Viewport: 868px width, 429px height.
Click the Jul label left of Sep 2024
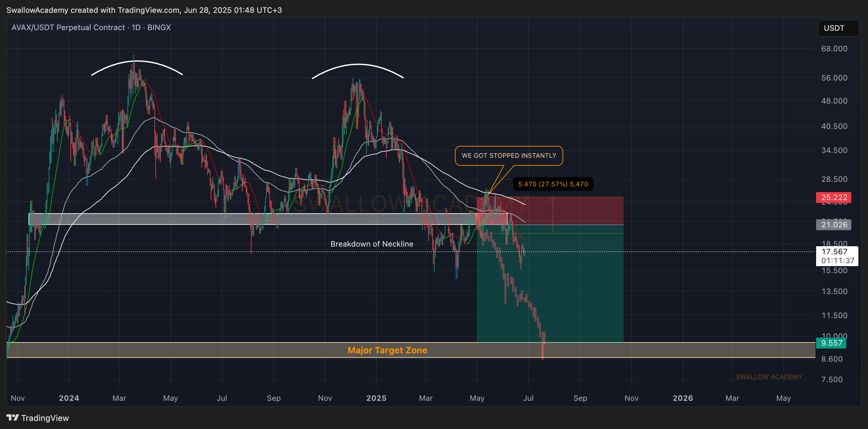[222, 398]
